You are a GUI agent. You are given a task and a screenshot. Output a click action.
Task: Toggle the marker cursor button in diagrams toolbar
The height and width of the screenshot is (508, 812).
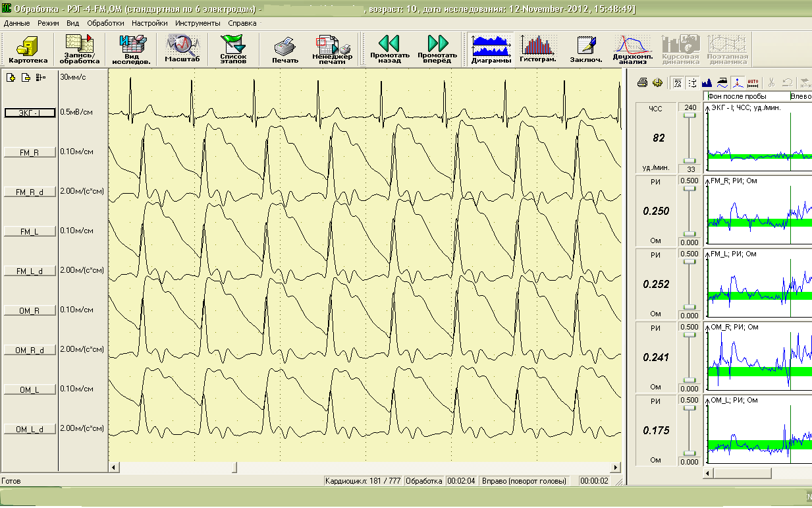(738, 83)
